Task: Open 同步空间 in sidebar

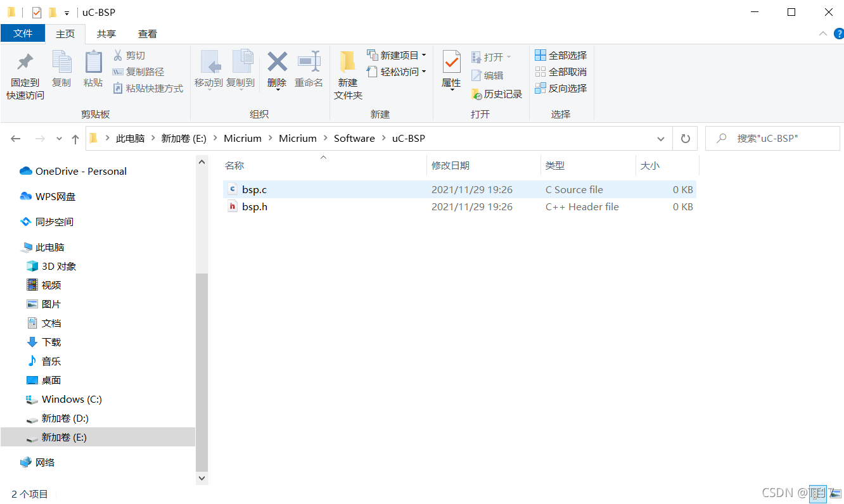Action: coord(46,222)
